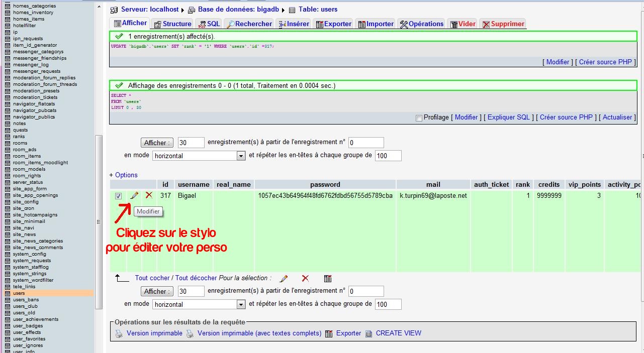Click the browse icon beside homes_items in sidebar
The image size is (644, 353).
coord(8,19)
